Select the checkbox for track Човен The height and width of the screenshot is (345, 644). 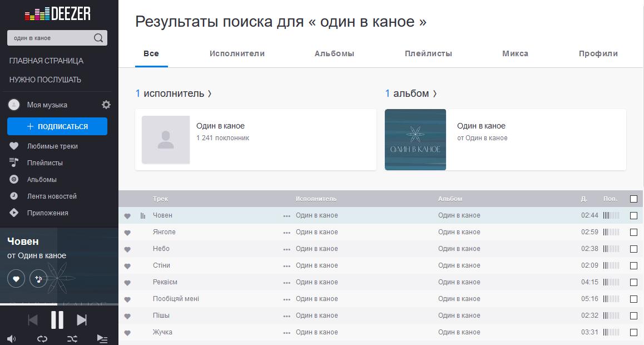(x=633, y=215)
